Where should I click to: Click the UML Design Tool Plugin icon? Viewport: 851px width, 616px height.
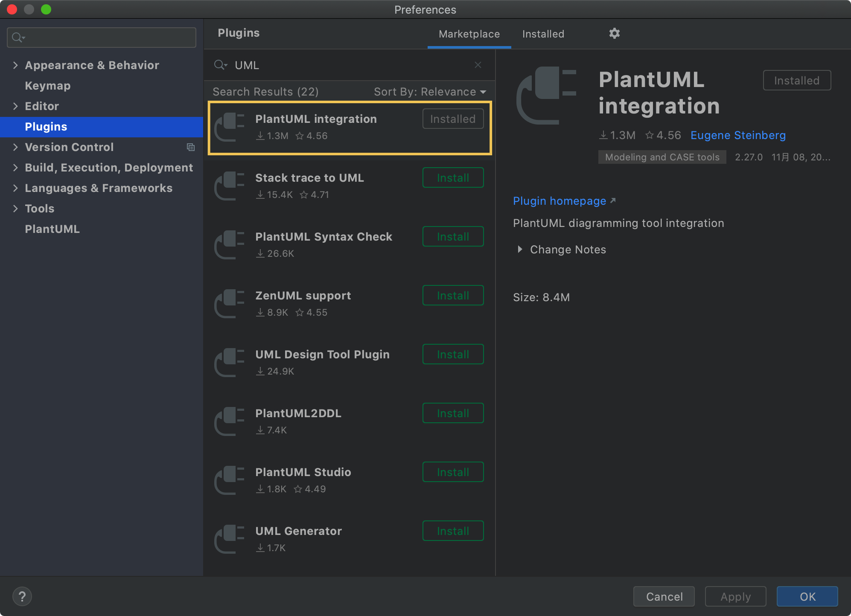click(x=230, y=362)
